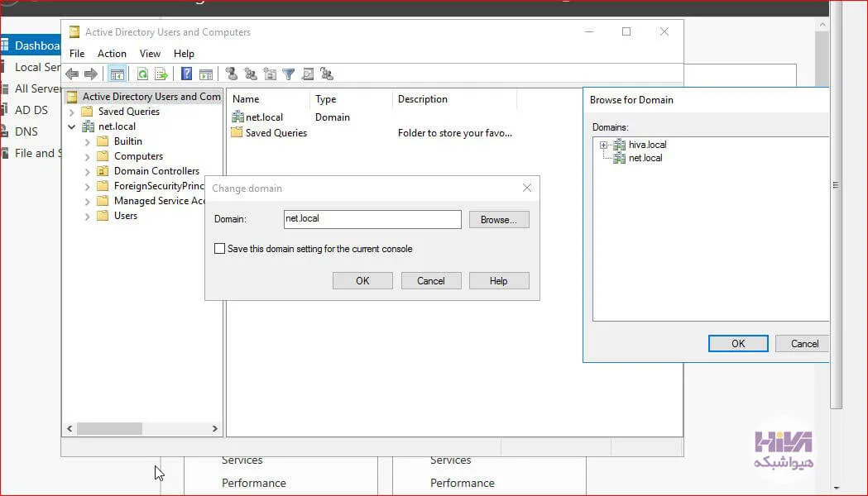Select the Users container in tree
The width and height of the screenshot is (868, 496).
click(x=126, y=217)
